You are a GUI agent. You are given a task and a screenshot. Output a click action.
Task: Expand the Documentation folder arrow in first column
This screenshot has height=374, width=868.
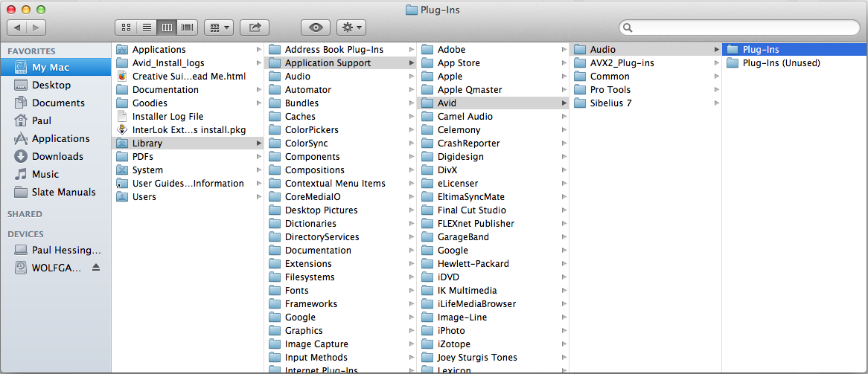pos(259,90)
